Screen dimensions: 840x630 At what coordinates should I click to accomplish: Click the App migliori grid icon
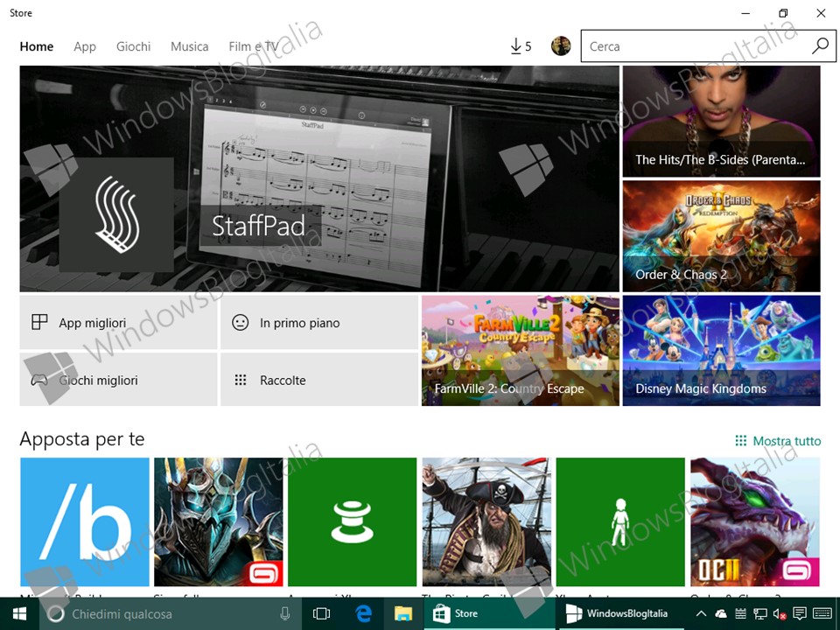(39, 322)
